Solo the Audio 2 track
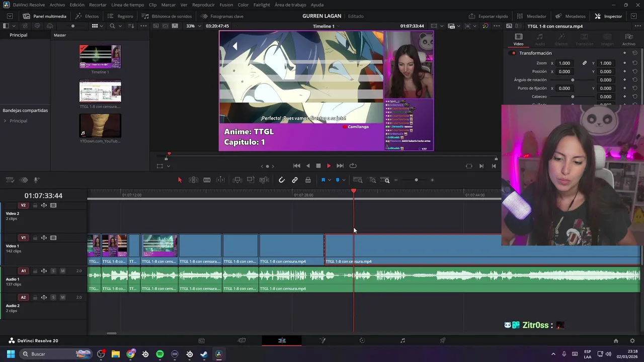The height and width of the screenshot is (362, 644). 53,298
